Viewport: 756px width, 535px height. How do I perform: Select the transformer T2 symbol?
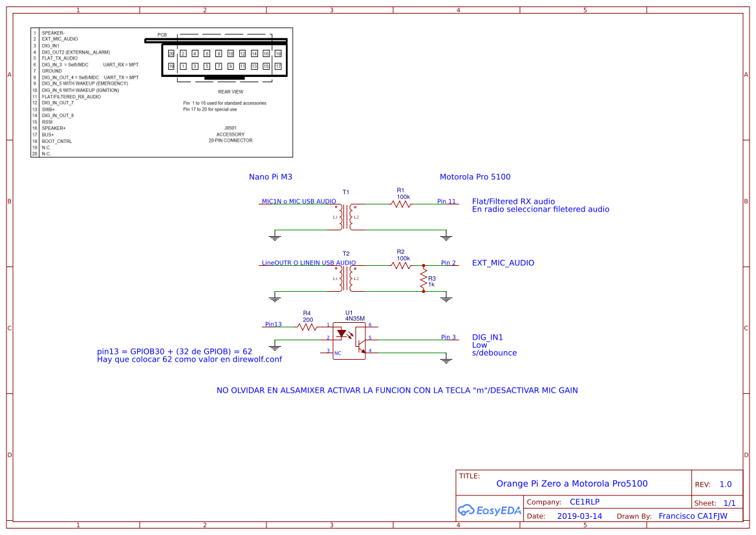tap(346, 278)
